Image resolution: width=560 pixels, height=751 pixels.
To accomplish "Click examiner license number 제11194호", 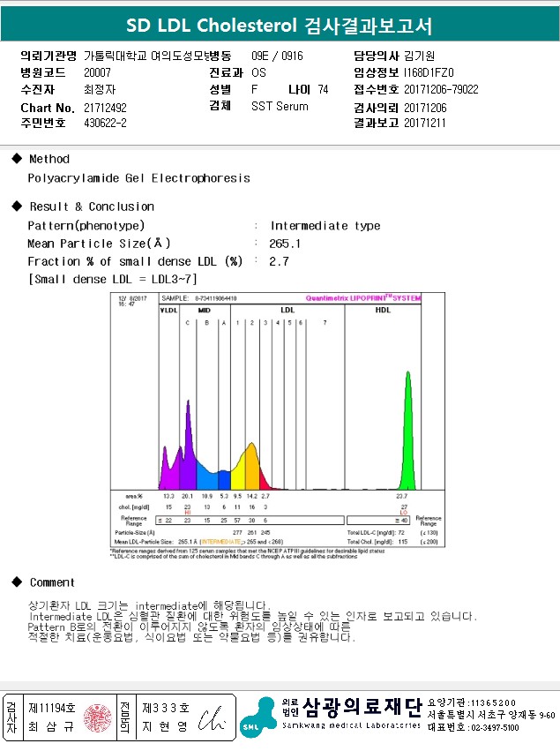I will click(52, 708).
